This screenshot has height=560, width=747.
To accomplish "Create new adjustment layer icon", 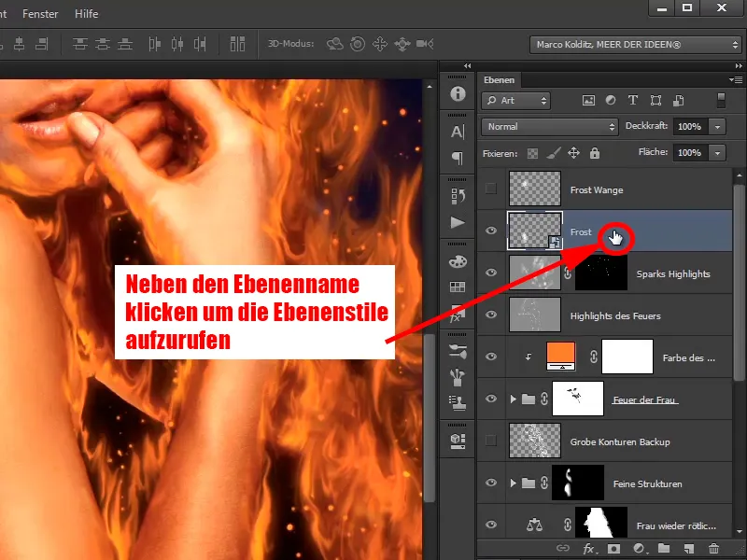I will tap(639, 549).
